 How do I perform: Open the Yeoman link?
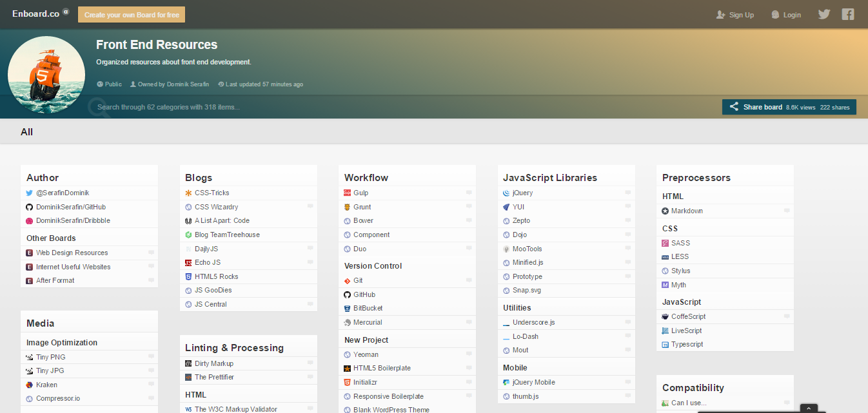(x=366, y=354)
